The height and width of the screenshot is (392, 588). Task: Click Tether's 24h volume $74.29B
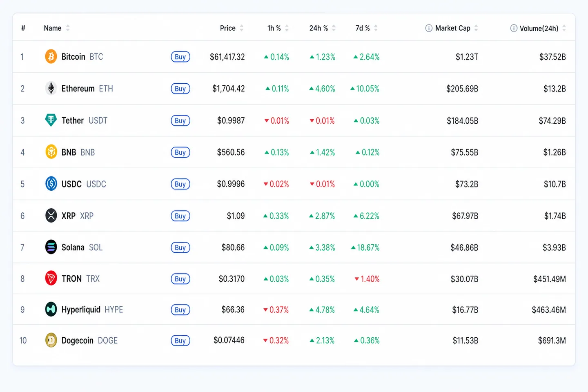[552, 120]
